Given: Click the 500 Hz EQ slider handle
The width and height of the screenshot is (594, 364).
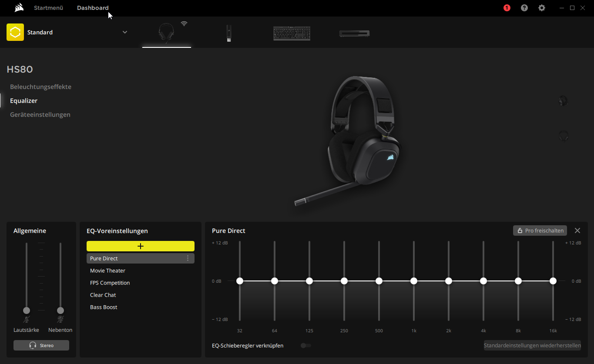Looking at the screenshot, I should tap(379, 281).
